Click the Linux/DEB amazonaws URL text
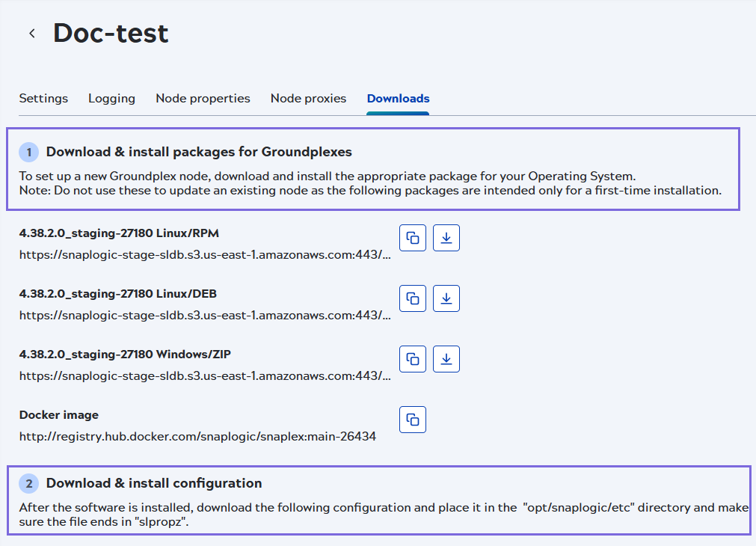The height and width of the screenshot is (546, 756). [204, 315]
